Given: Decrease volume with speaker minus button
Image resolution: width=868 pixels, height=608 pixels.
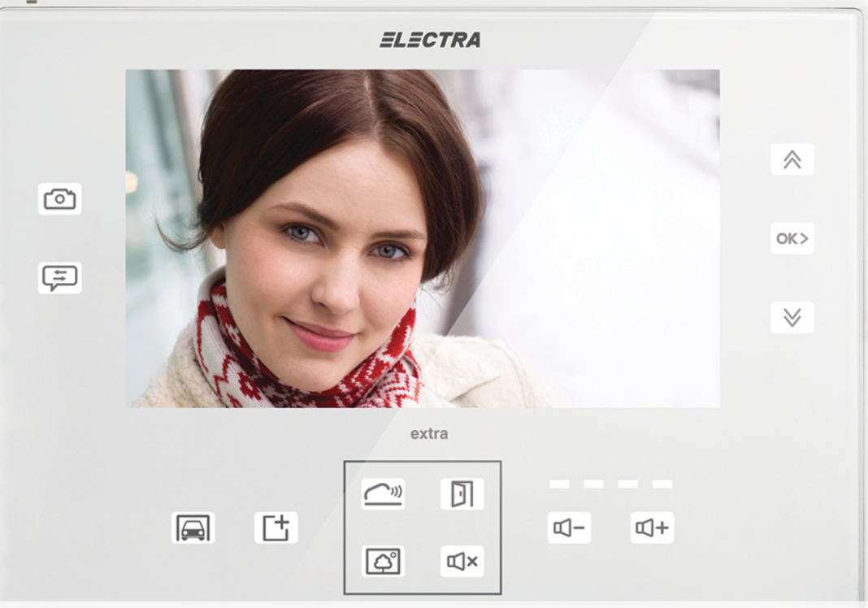Looking at the screenshot, I should (569, 528).
